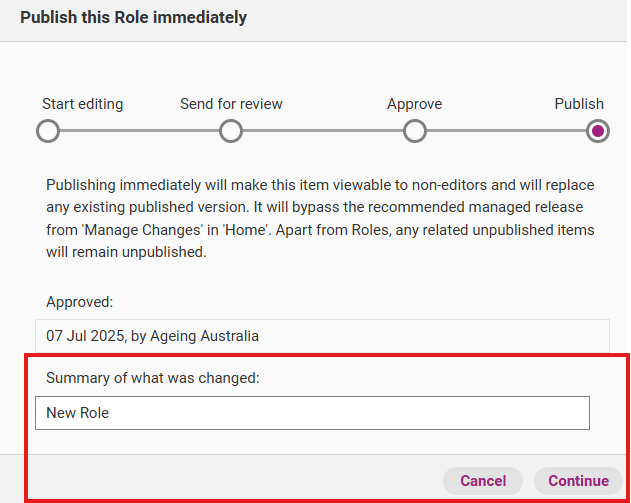This screenshot has width=631, height=503.
Task: Click the approved date box for Ageing Australia
Action: click(x=321, y=336)
